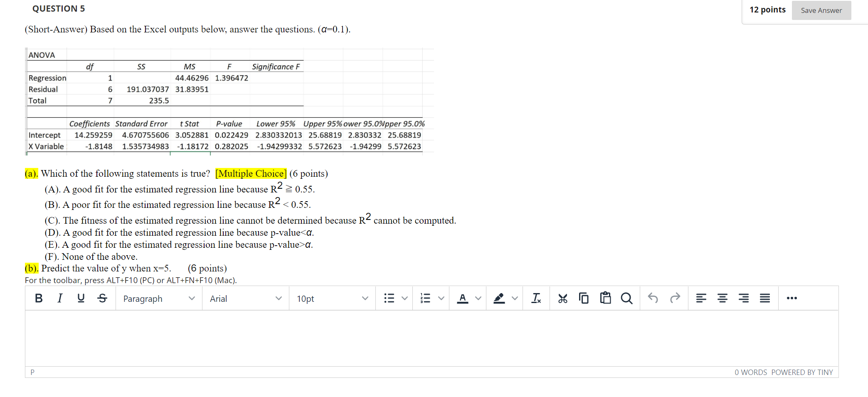Open Find and Replace with the magnifier icon
868x397 pixels.
(627, 298)
